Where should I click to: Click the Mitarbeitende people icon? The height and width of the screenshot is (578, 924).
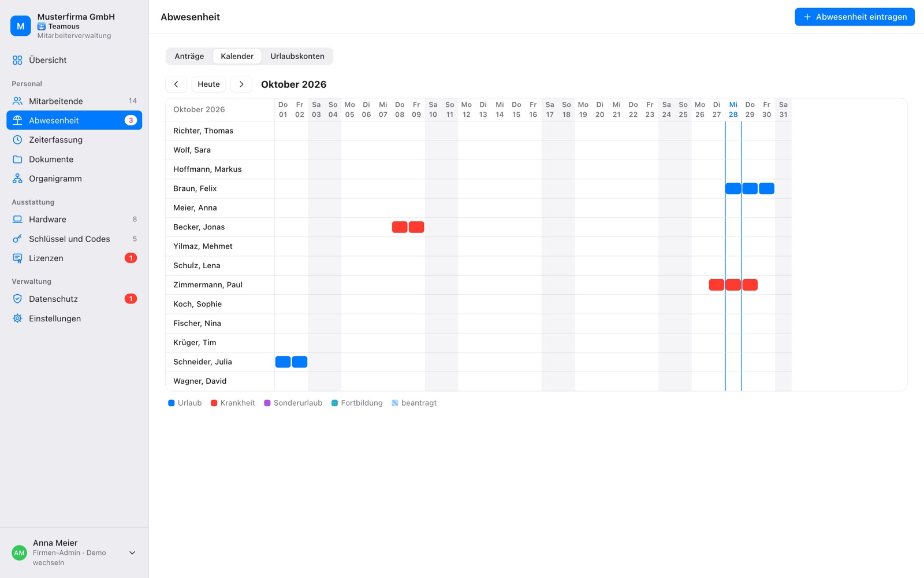(x=17, y=101)
